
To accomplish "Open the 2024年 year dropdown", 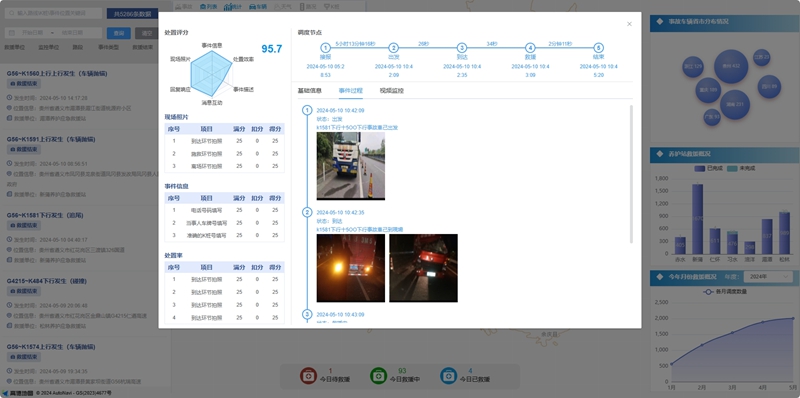I will (767, 277).
